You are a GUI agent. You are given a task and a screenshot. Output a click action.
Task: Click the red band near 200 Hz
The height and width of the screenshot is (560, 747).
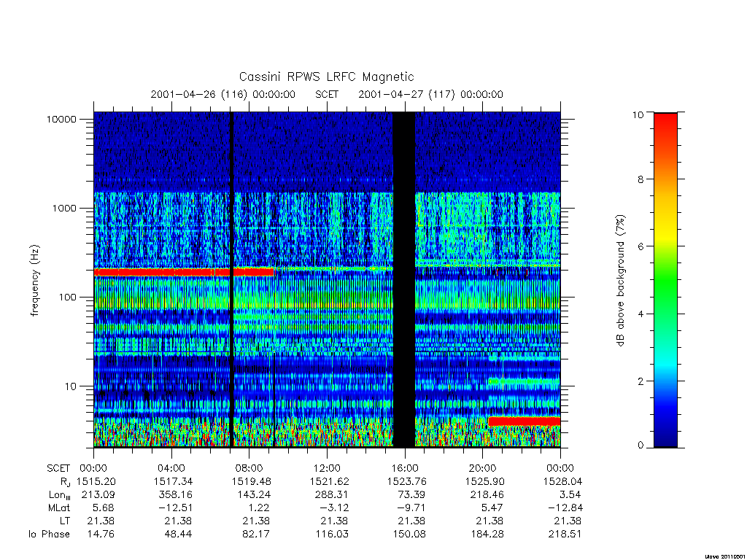click(x=184, y=272)
